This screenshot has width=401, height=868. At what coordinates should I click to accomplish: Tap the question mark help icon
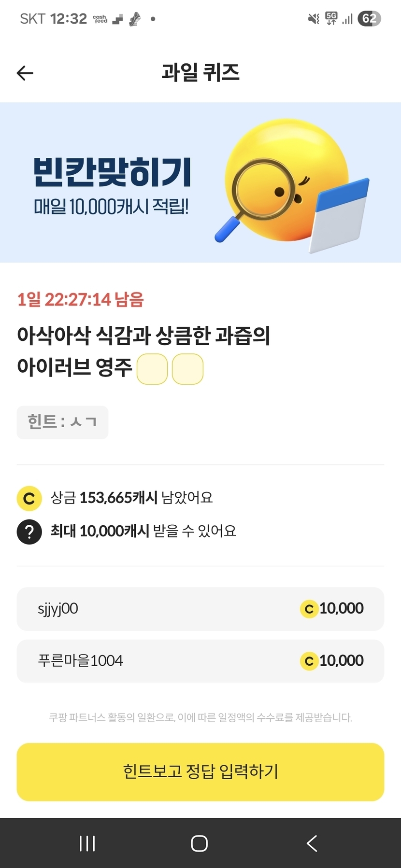(29, 532)
